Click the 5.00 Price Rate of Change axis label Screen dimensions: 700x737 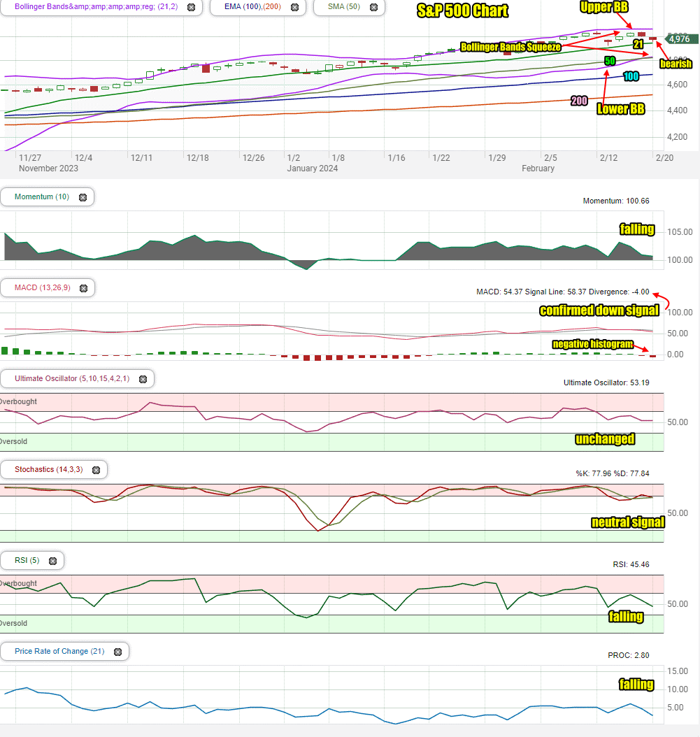coord(676,708)
